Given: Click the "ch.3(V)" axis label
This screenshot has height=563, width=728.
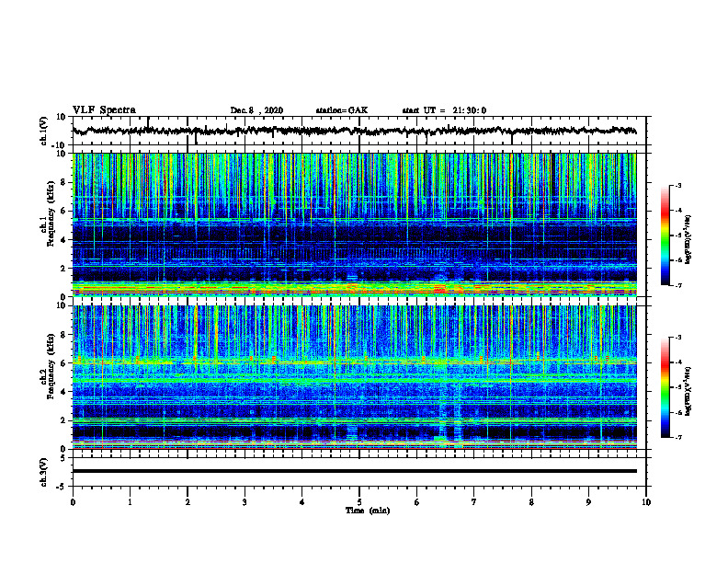Looking at the screenshot, I should (44, 472).
